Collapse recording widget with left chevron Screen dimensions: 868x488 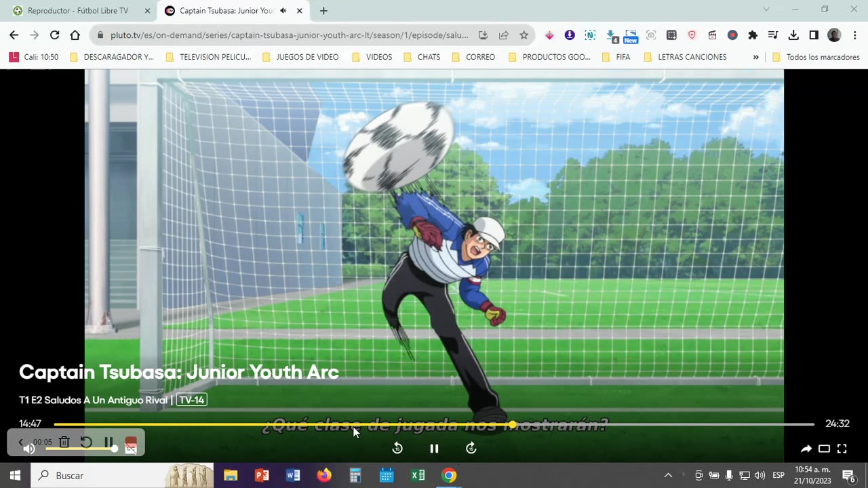[x=20, y=442]
